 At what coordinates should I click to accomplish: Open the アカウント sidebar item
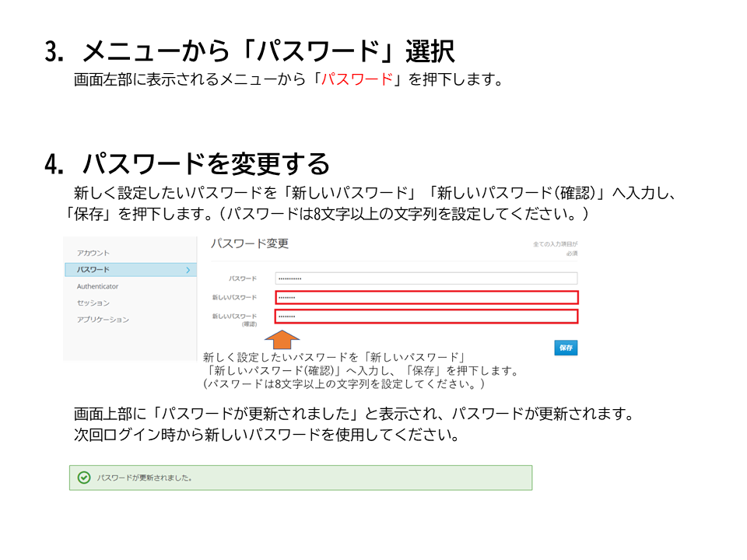pos(93,253)
